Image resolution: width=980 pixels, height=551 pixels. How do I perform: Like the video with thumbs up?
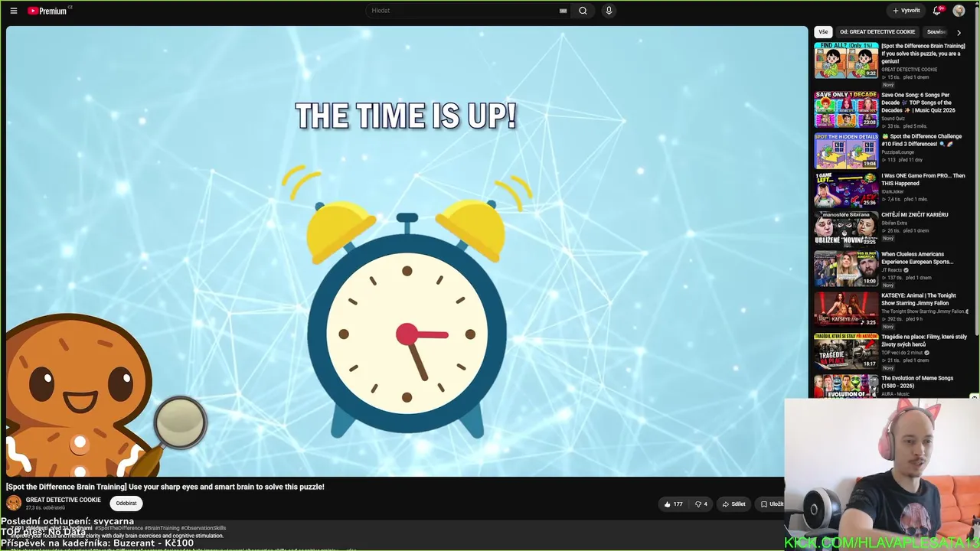673,504
